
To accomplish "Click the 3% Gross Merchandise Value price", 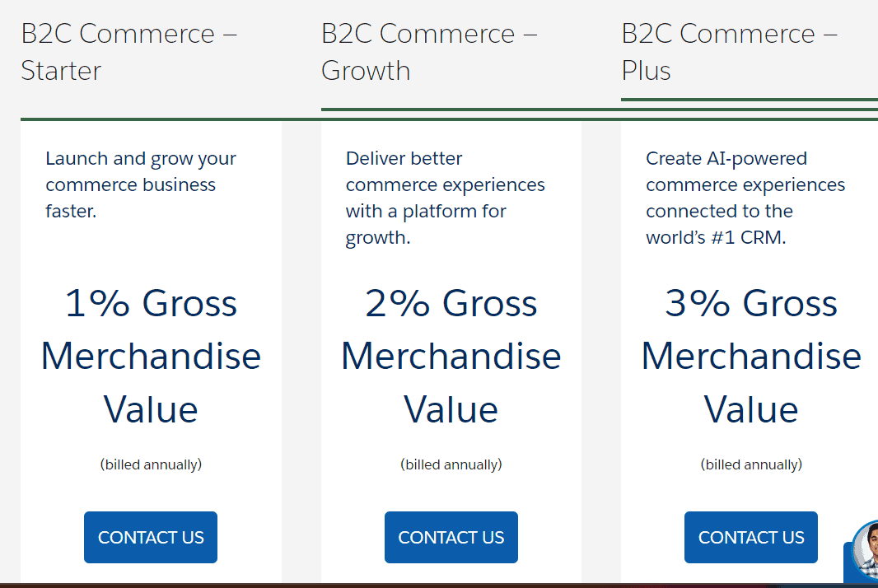I will tap(751, 356).
